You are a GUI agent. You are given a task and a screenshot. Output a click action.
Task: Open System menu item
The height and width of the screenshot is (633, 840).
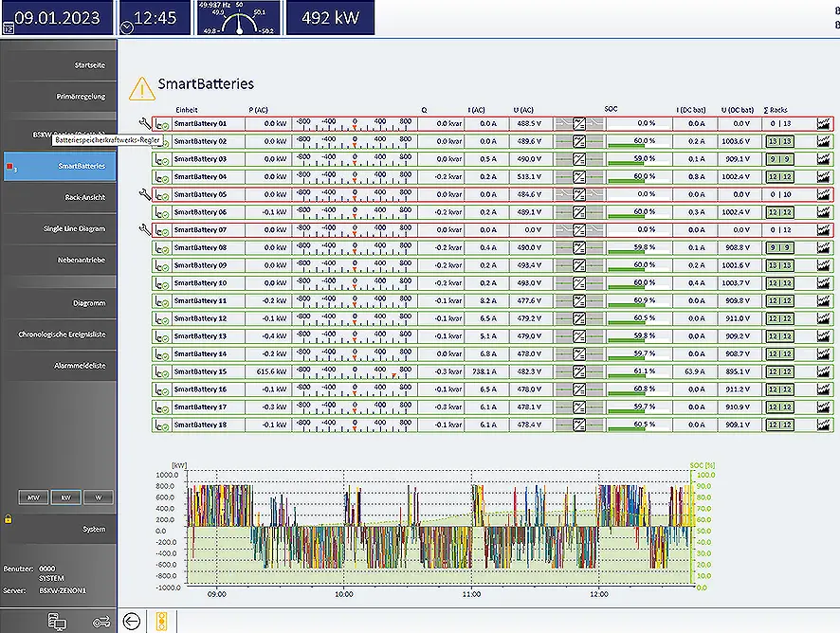coord(60,529)
